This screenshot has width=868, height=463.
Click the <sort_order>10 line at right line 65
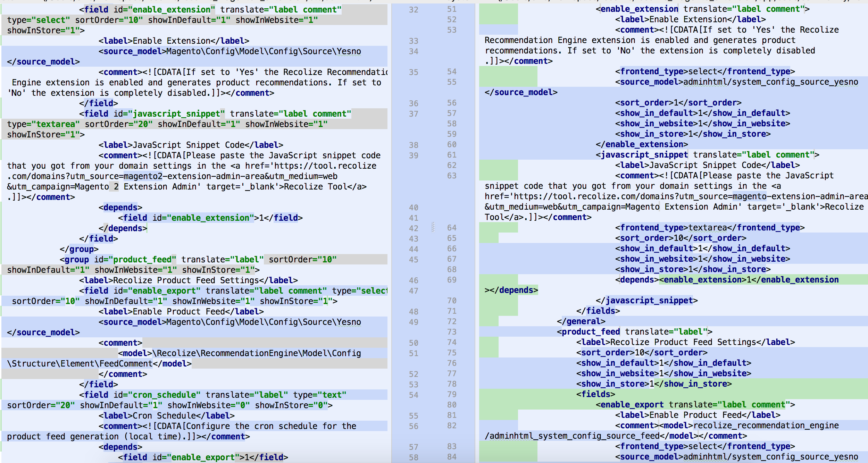coord(681,238)
